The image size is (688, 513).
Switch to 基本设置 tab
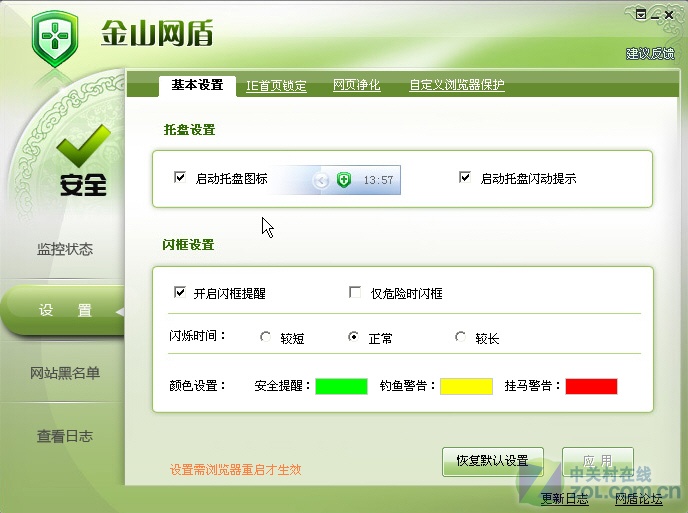point(197,85)
